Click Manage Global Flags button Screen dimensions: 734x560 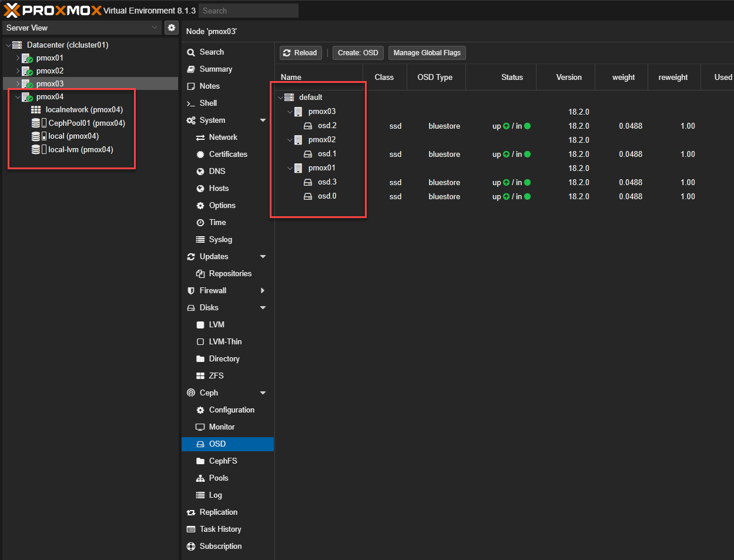point(427,53)
